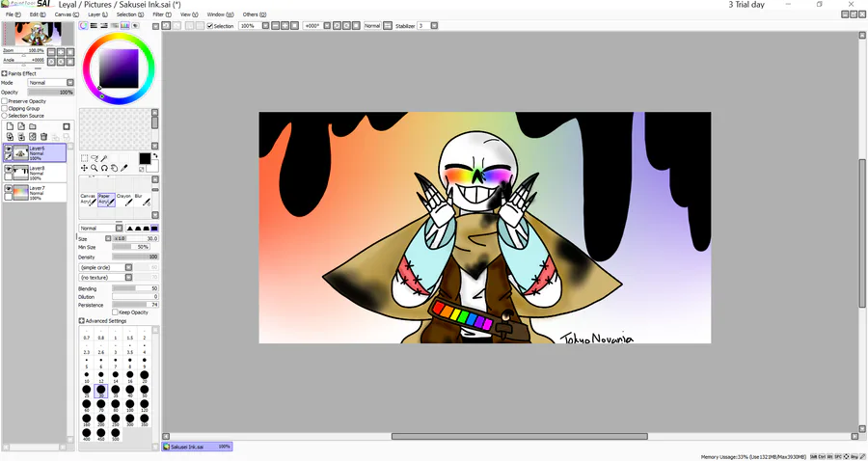Click zoom out minus button in toolbar
Screen dimensions: 868x461
tap(275, 25)
